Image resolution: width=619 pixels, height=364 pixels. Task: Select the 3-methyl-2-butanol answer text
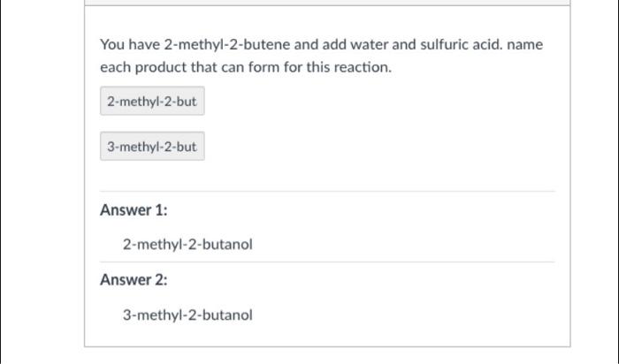coord(187,315)
